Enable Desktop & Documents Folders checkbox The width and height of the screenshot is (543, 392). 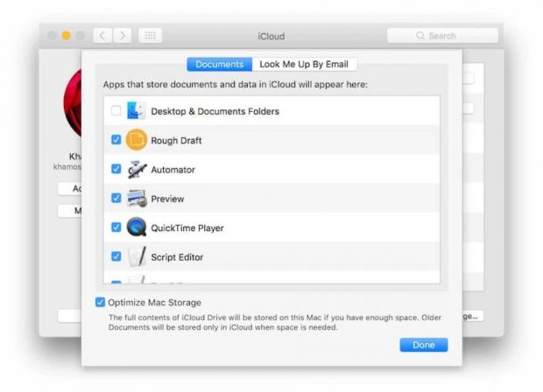pyautogui.click(x=116, y=111)
